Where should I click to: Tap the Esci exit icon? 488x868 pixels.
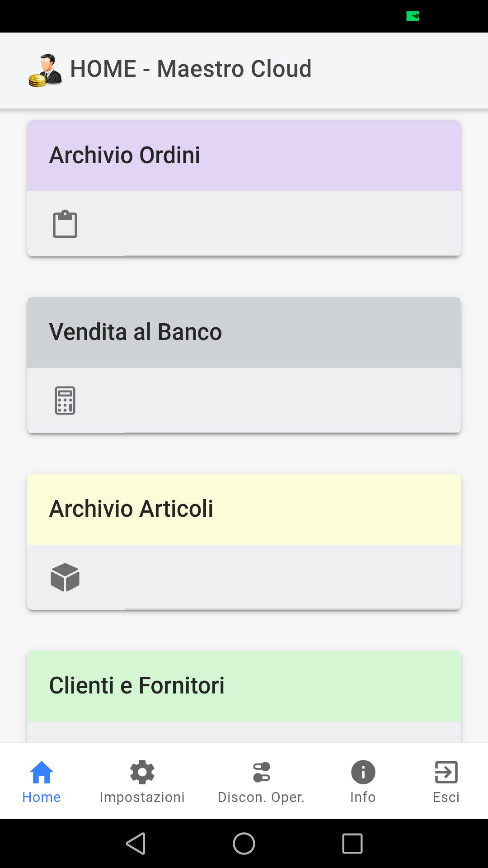coord(446,772)
